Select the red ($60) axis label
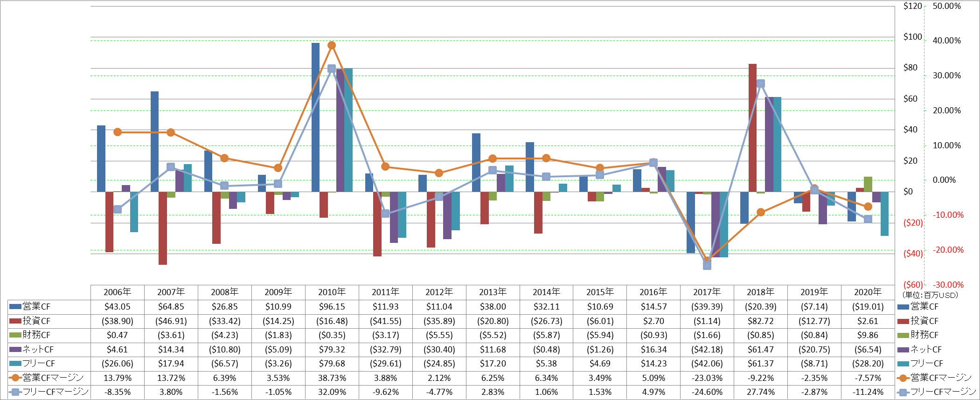This screenshot has height=400, width=980. pos(913,285)
